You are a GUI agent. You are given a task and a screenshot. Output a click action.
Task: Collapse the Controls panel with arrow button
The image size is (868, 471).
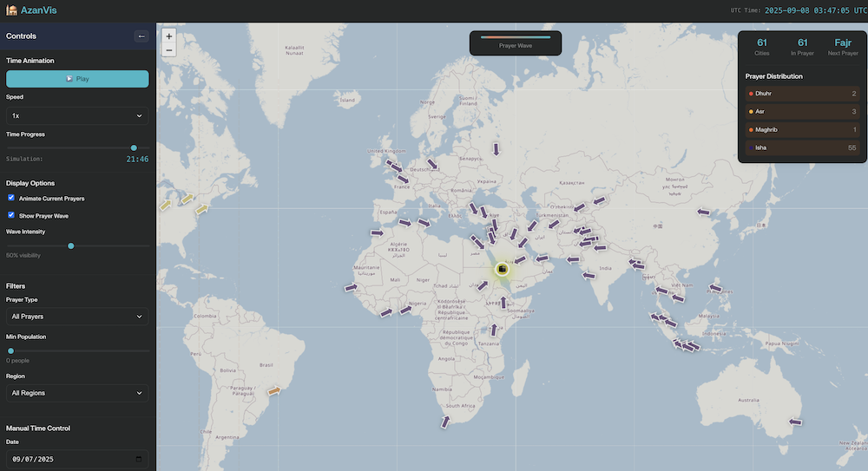141,36
